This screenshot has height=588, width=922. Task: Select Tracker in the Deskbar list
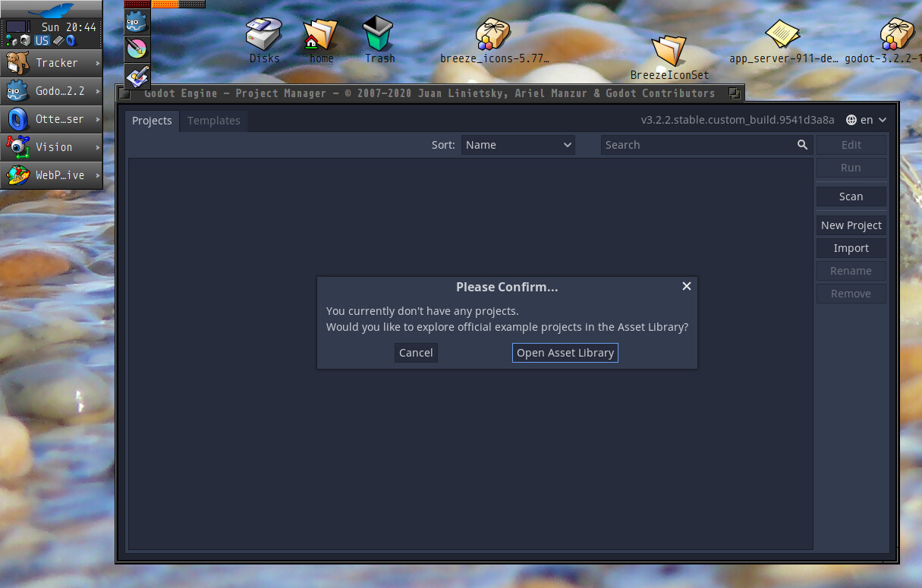click(52, 63)
